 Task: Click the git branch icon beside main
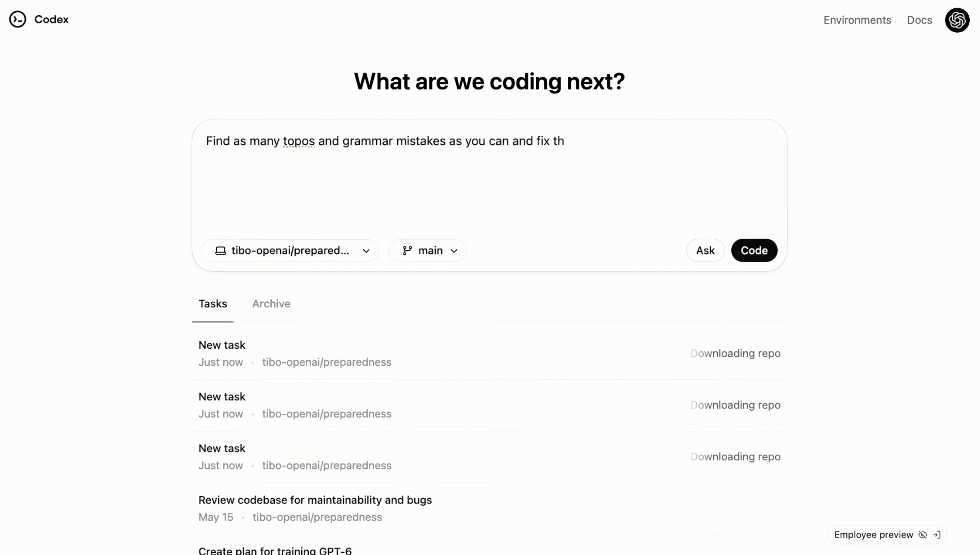407,251
